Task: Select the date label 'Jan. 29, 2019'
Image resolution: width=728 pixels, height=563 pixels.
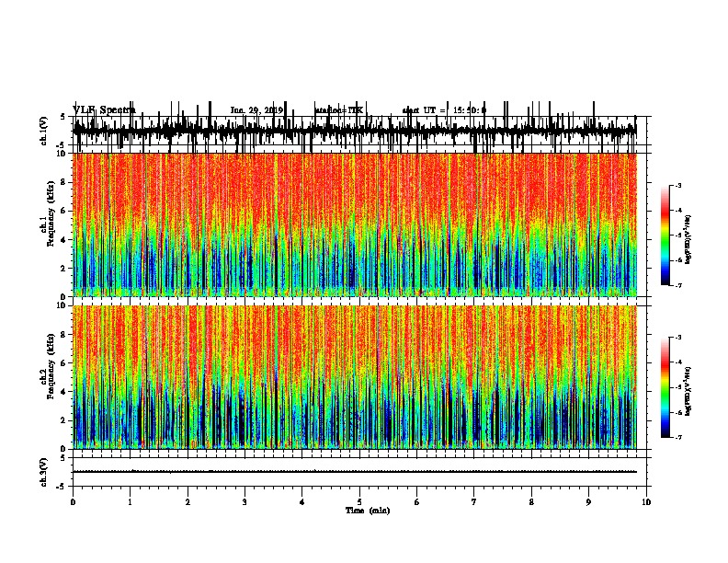Action: (x=256, y=110)
